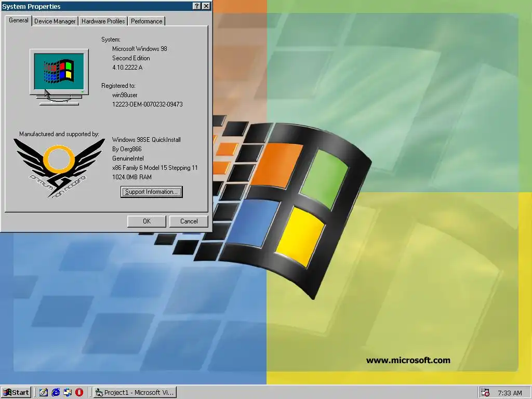Click the Support Information button

pos(151,192)
